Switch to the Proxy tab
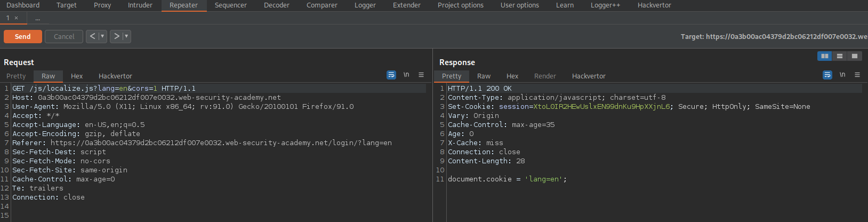Viewport: 868px width, 222px height. (102, 5)
